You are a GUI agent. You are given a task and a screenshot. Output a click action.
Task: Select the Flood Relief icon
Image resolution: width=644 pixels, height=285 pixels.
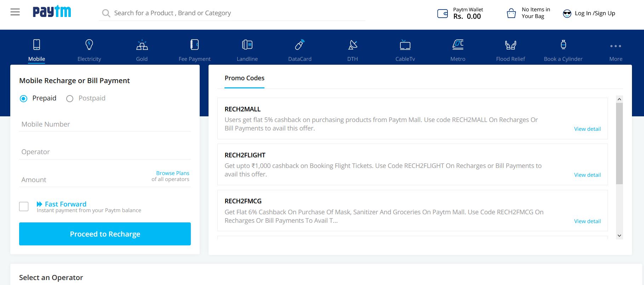click(511, 45)
